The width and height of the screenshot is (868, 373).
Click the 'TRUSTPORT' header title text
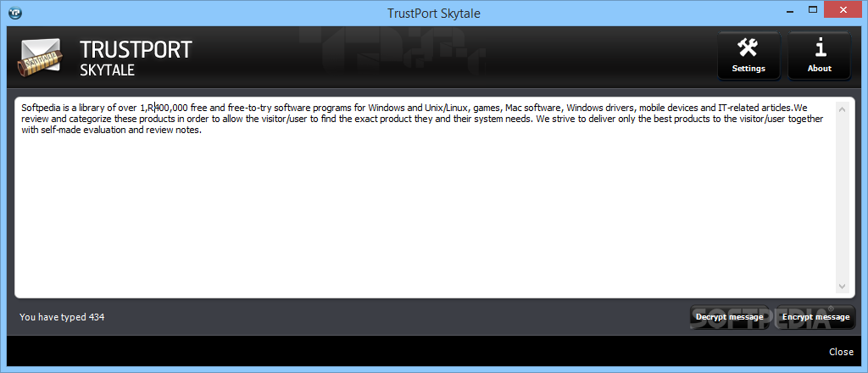pyautogui.click(x=136, y=50)
